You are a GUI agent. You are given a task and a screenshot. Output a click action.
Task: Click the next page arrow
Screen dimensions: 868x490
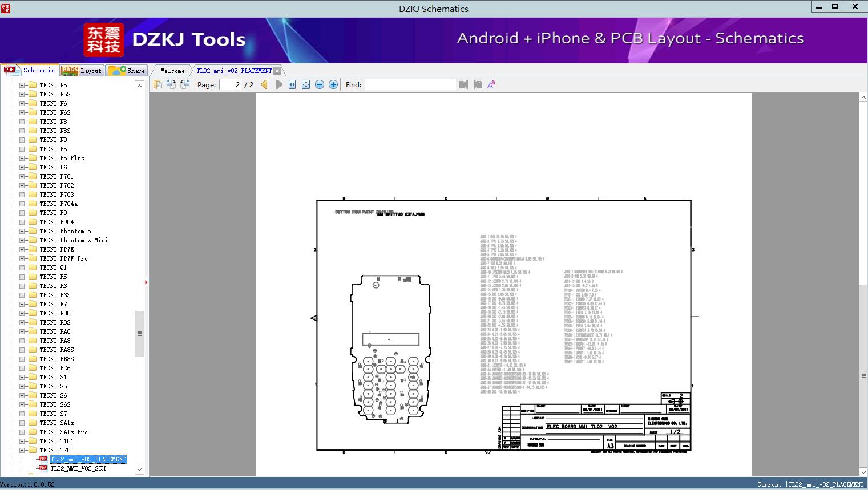coord(279,84)
